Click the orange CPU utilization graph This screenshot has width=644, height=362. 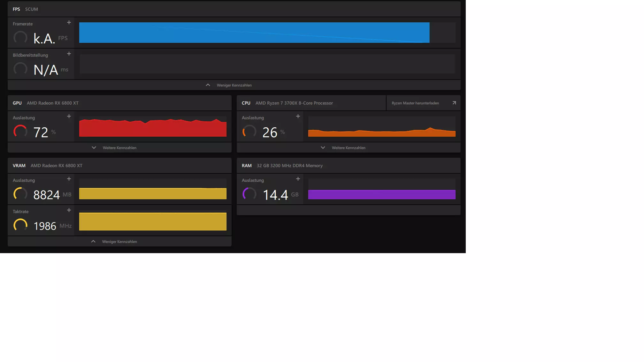382,133
